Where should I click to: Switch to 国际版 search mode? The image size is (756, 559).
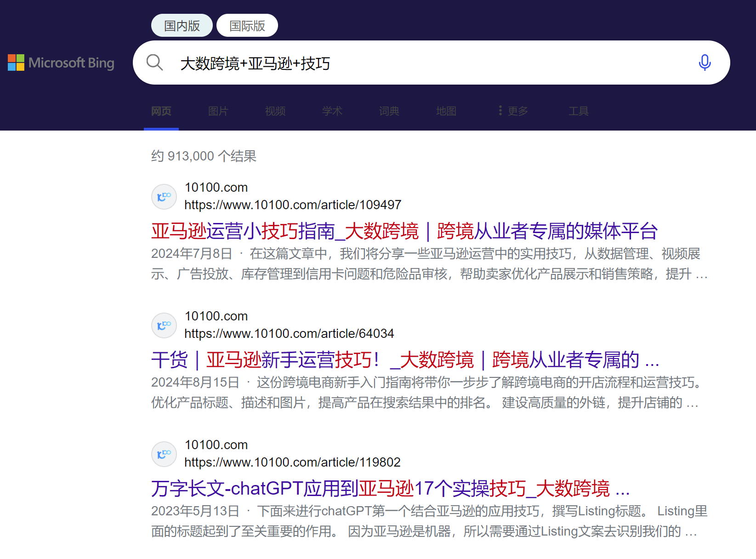point(247,25)
